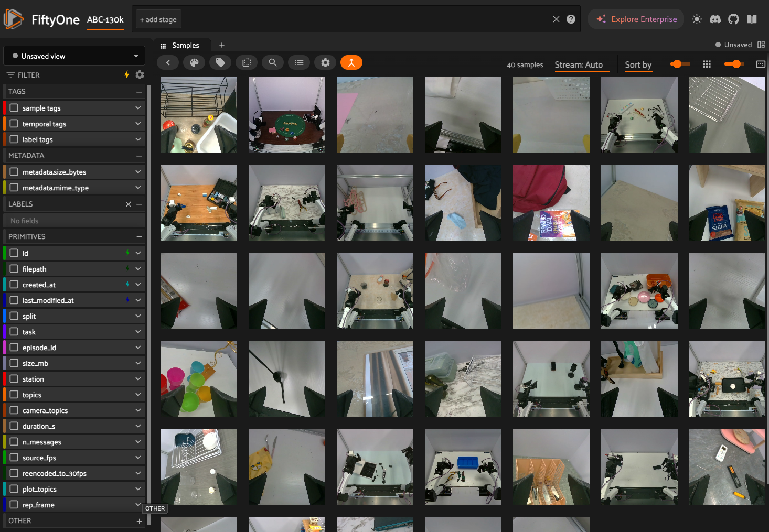Viewport: 769px width, 532px height.
Task: Open the documentation book icon
Action: (752, 19)
